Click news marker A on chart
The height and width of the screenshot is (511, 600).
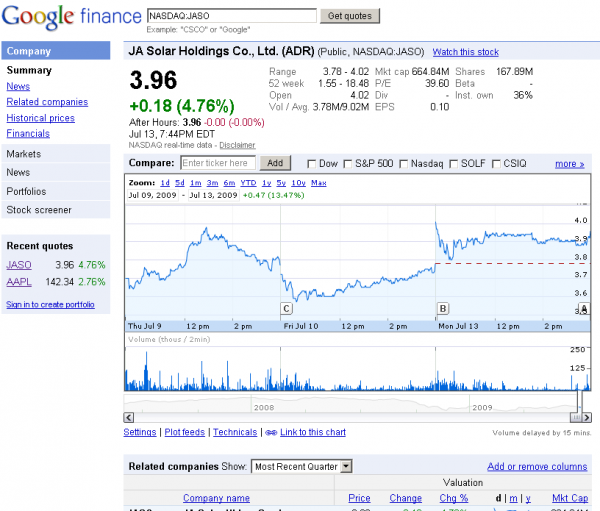point(584,309)
